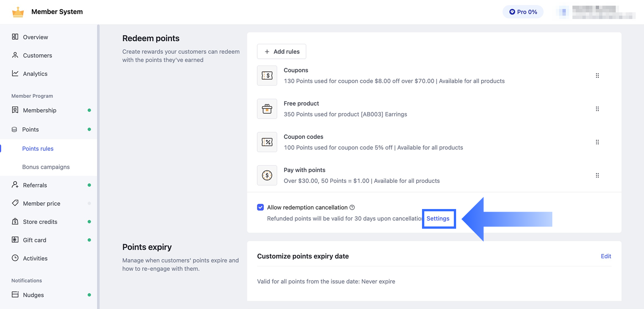Viewport: 644px width, 309px height.
Task: Select Points rules submenu item
Action: pyautogui.click(x=38, y=148)
